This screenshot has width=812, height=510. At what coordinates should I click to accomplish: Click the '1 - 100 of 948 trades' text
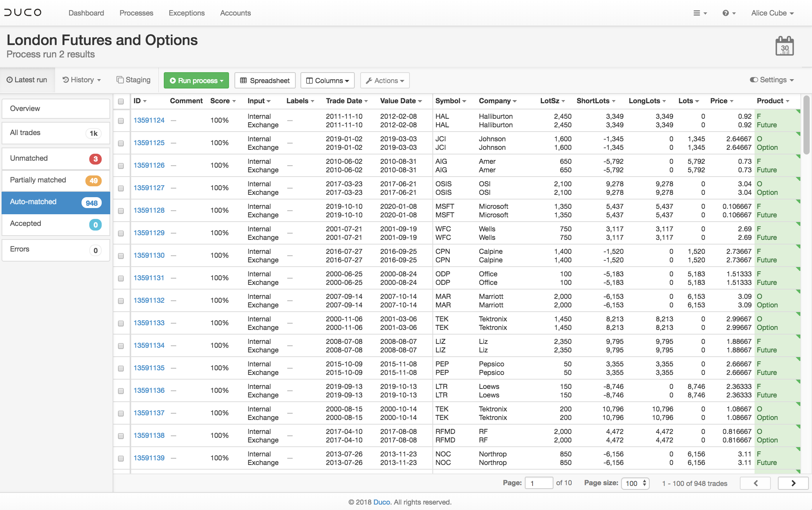click(694, 483)
